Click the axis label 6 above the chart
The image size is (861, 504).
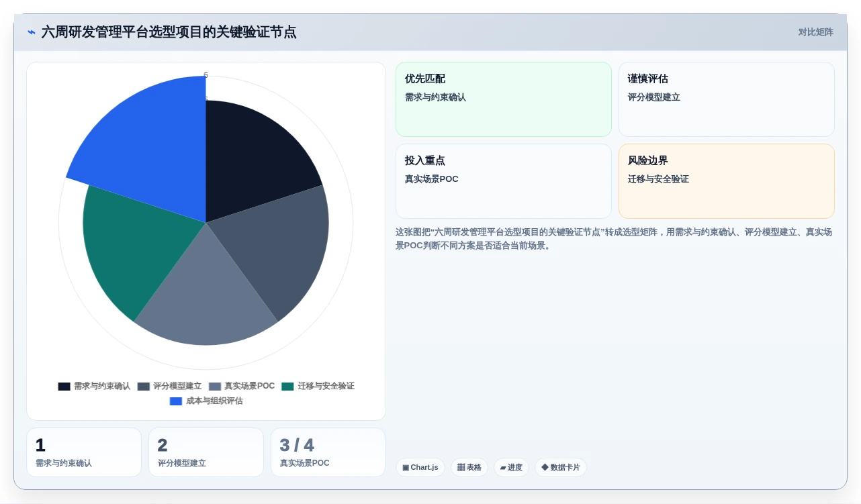(206, 75)
